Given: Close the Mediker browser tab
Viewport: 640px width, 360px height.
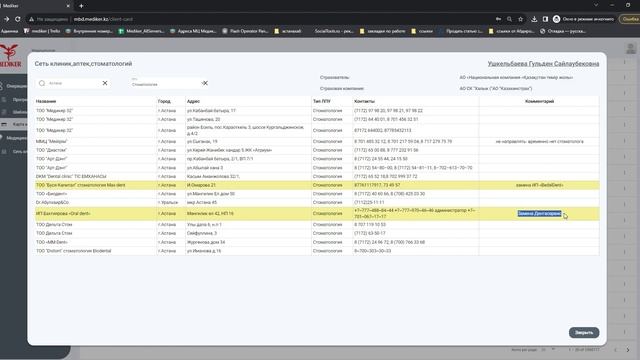Looking at the screenshot, I should [x=68, y=6].
